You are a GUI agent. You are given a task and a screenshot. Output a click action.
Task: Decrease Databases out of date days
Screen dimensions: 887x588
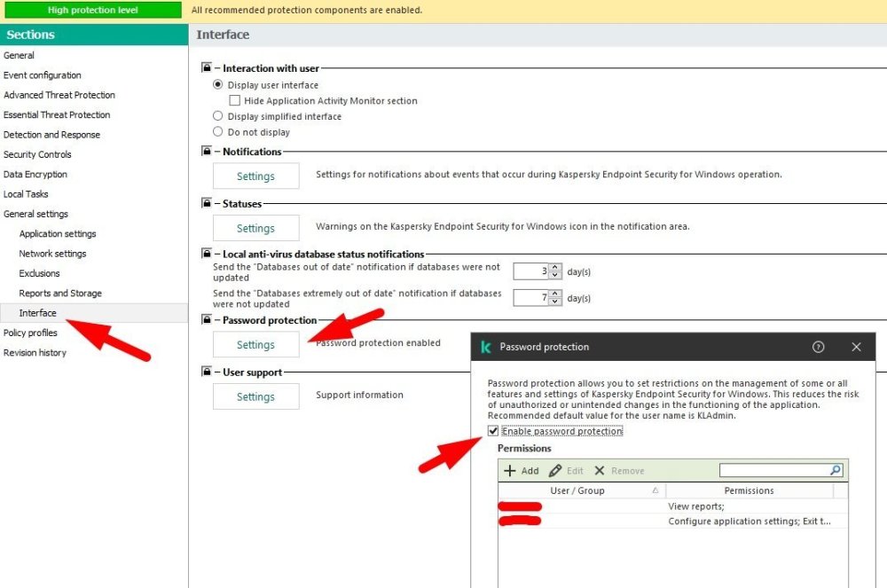click(x=555, y=275)
